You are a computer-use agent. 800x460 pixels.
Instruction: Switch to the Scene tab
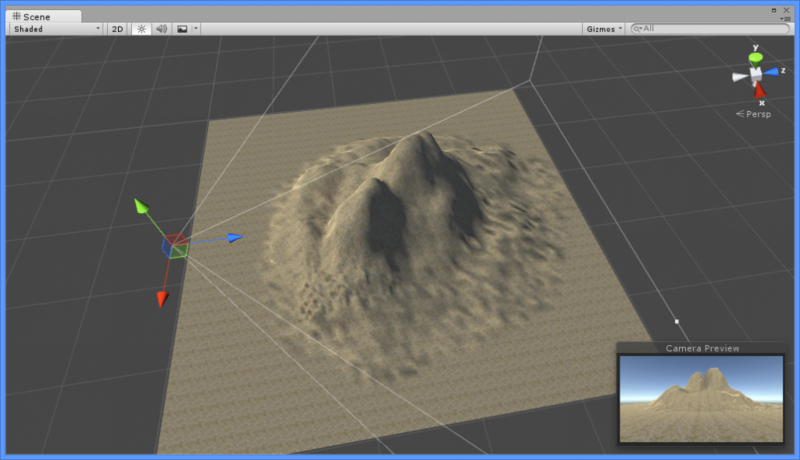pyautogui.click(x=43, y=16)
